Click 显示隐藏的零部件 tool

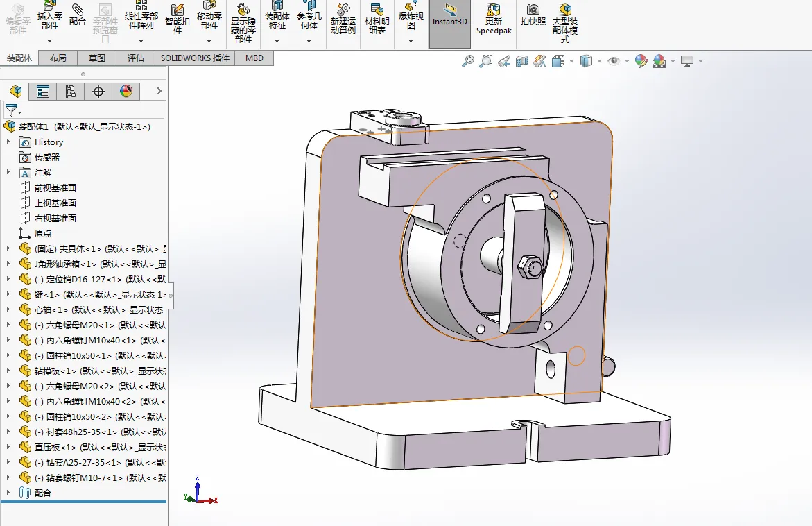(243, 23)
